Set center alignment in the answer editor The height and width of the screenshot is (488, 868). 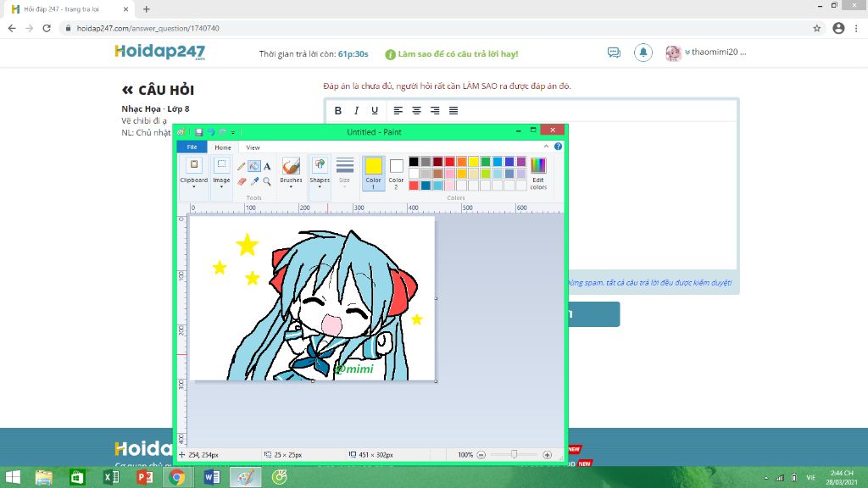point(416,111)
